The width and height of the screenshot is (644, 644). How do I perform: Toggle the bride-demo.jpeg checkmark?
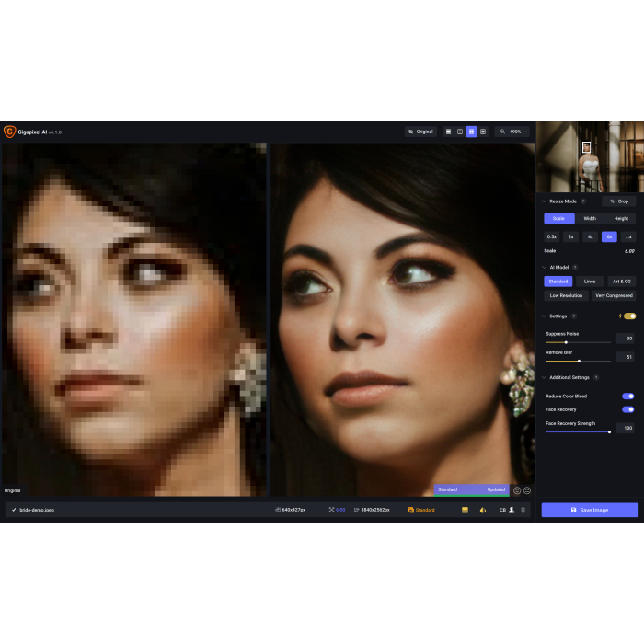14,510
